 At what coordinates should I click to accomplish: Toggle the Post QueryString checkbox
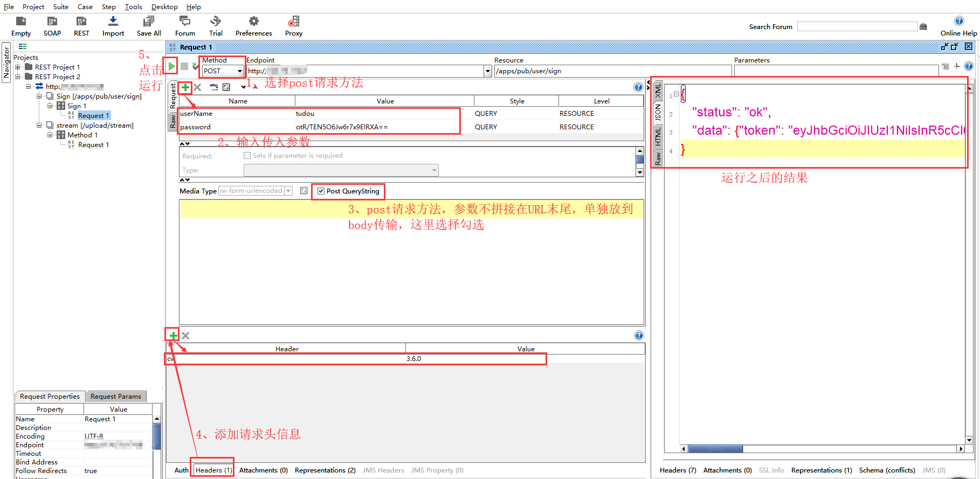(x=321, y=191)
